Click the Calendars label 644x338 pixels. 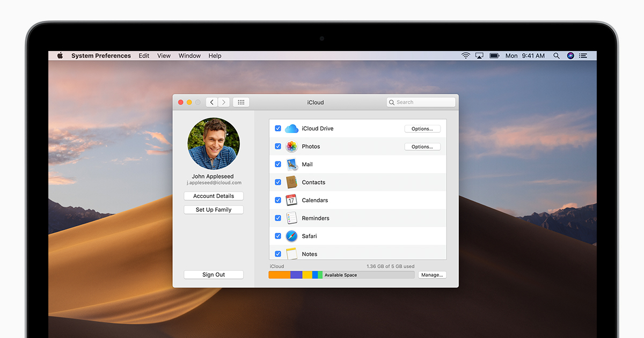315,200
